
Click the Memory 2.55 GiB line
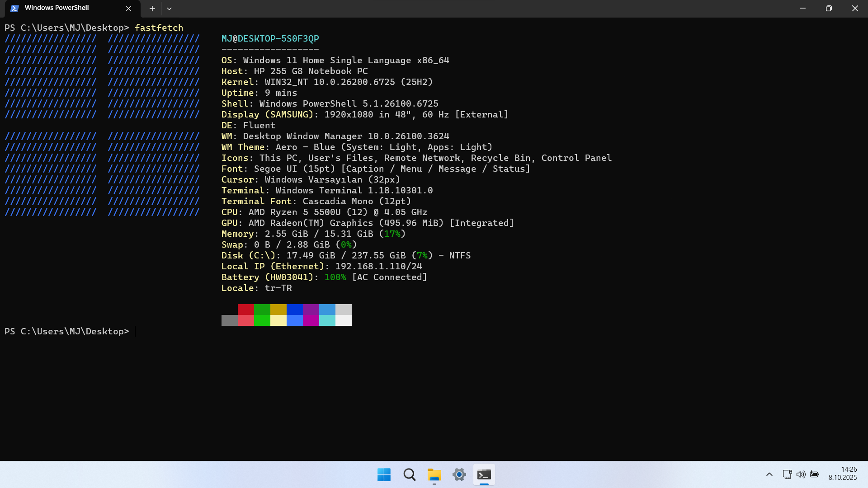314,234
